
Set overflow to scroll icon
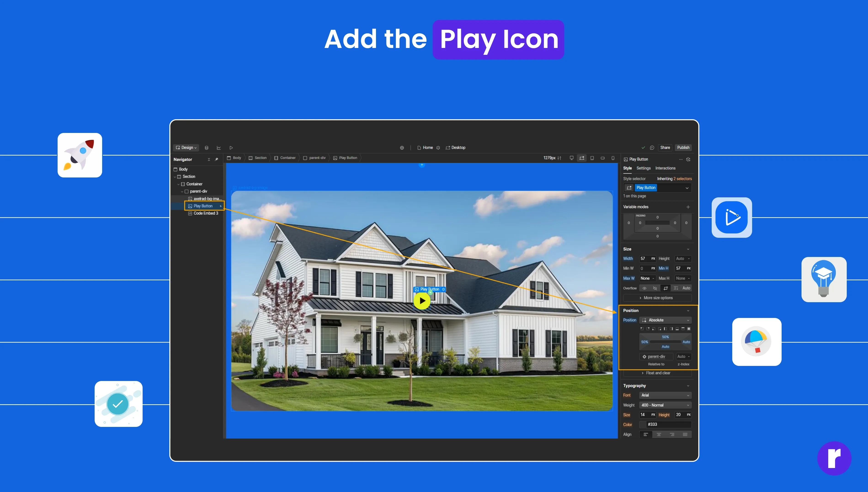coord(676,288)
